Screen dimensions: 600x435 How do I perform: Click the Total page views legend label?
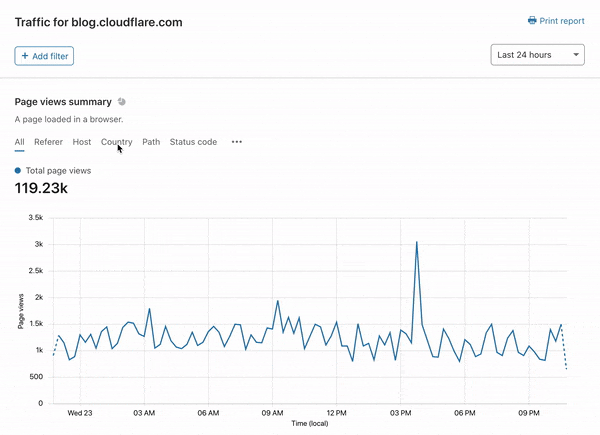(x=58, y=171)
